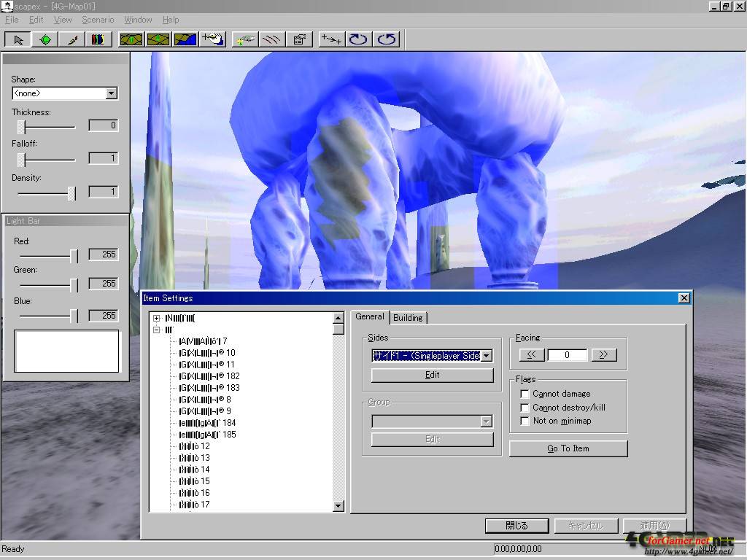
Task: Click the terrain-with-blue-water toolbar icon
Action: click(x=185, y=39)
